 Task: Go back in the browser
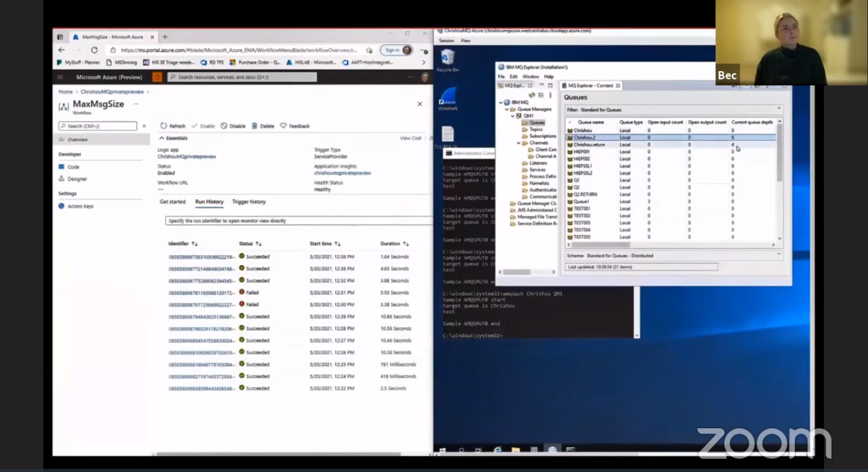point(62,50)
